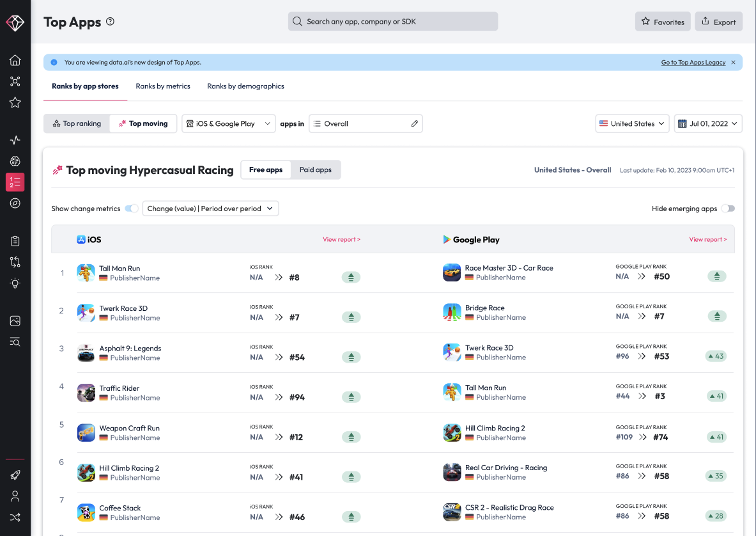Open Ranks by demographics tab
The image size is (756, 536).
click(245, 86)
